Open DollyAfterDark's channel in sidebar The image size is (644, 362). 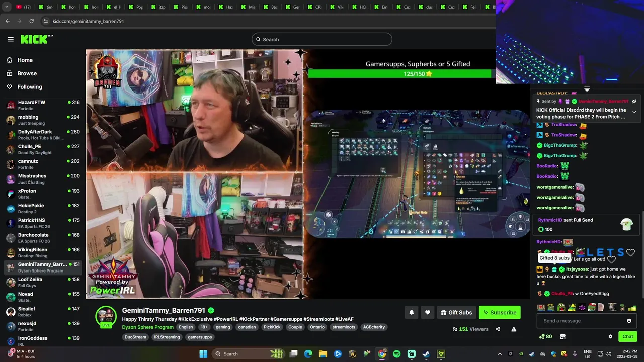pos(43,135)
